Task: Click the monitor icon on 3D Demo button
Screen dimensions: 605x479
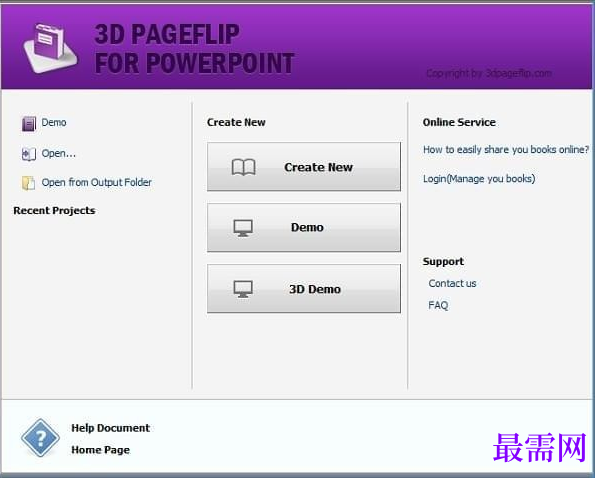Action: click(x=243, y=289)
